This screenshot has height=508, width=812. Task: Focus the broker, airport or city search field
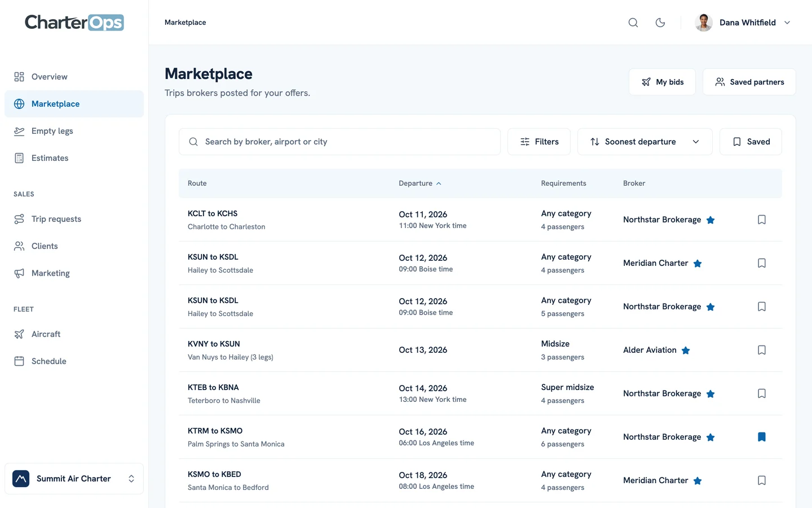pyautogui.click(x=339, y=142)
